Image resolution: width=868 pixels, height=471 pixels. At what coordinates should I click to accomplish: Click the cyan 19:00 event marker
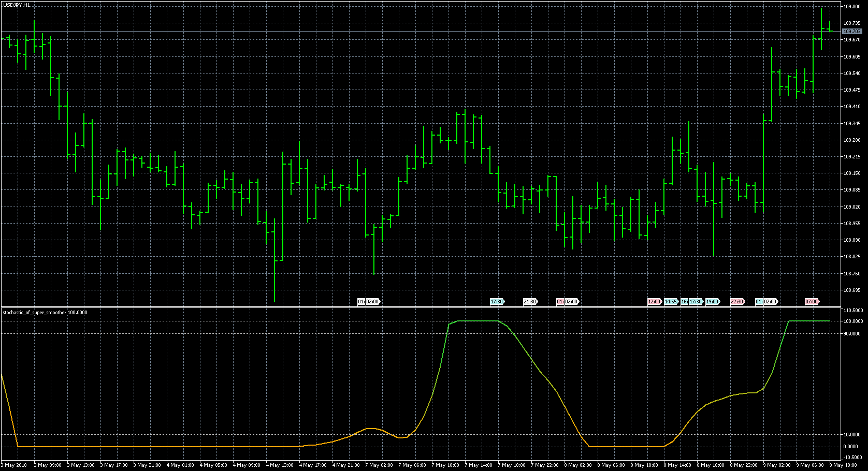click(x=713, y=302)
